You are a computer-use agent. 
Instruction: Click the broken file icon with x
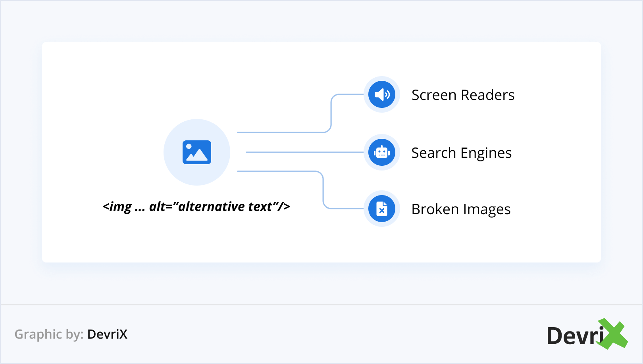[x=382, y=209]
